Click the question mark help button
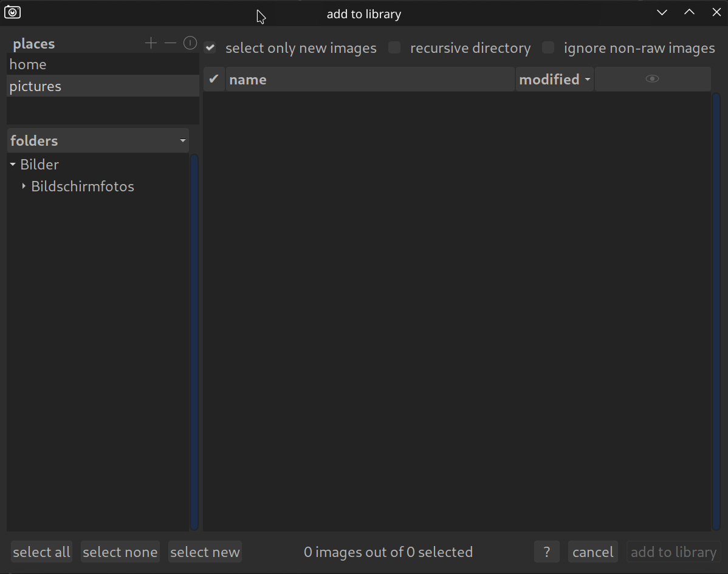The image size is (728, 574). tap(546, 552)
